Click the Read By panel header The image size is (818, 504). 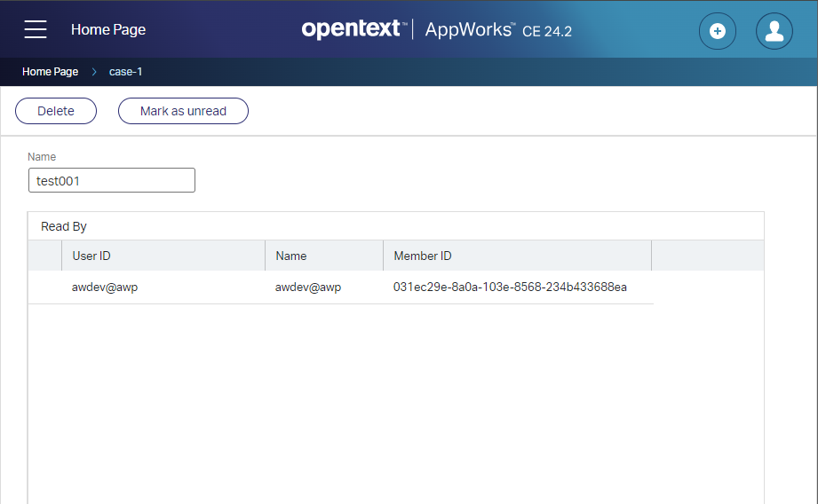tap(64, 226)
